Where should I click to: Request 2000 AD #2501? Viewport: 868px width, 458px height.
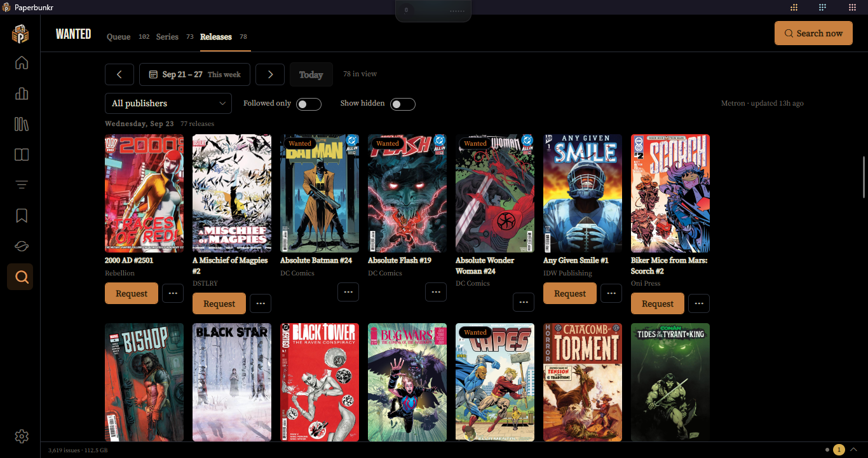(132, 293)
